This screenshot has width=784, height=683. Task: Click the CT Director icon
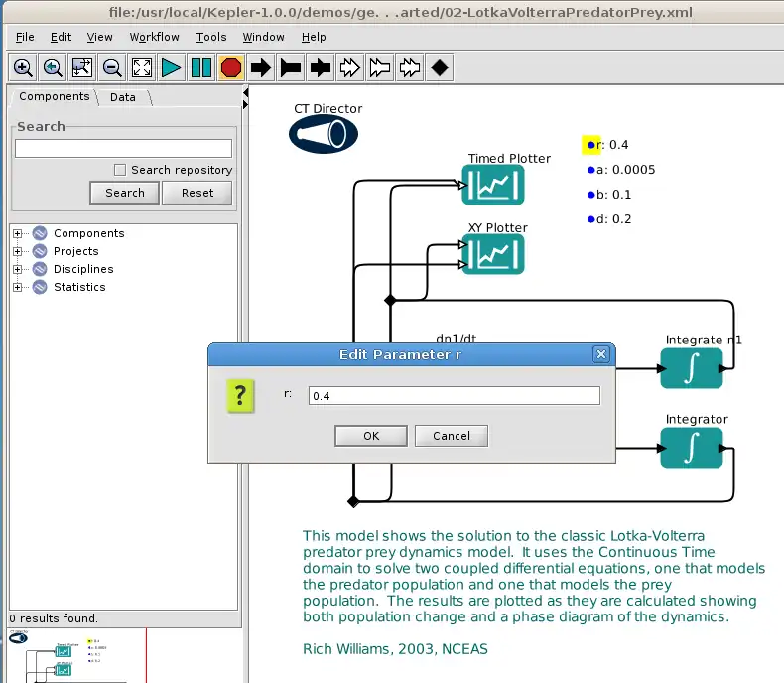[x=323, y=134]
